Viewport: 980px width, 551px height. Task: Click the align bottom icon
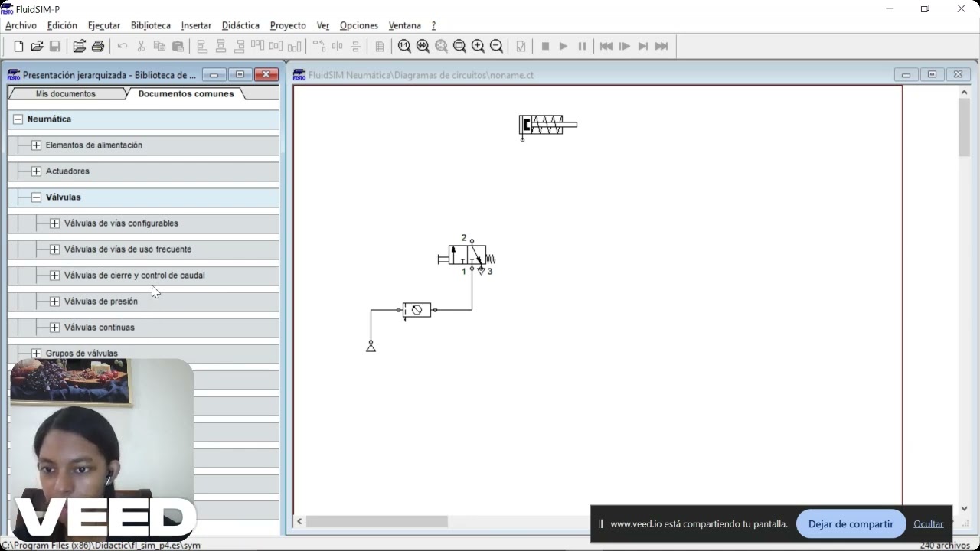point(294,46)
